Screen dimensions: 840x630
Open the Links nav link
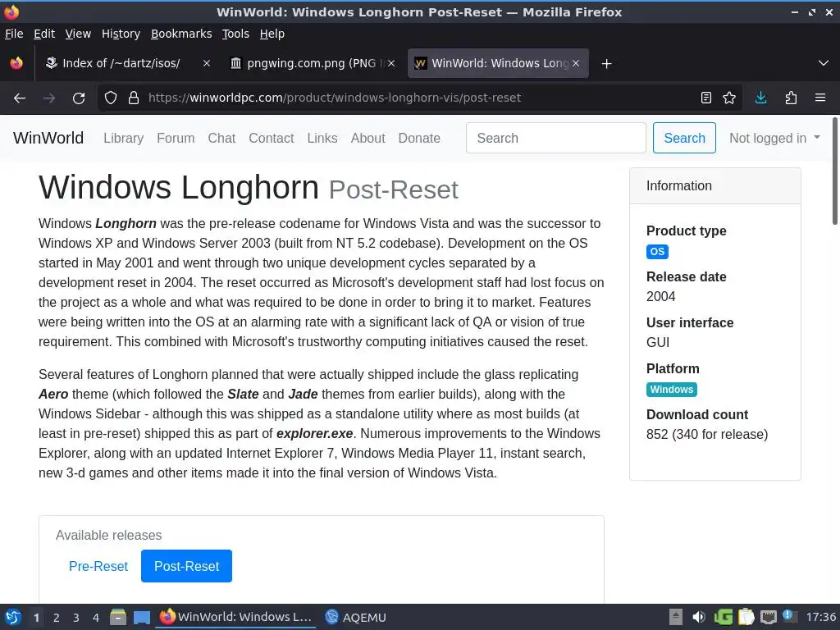point(322,138)
